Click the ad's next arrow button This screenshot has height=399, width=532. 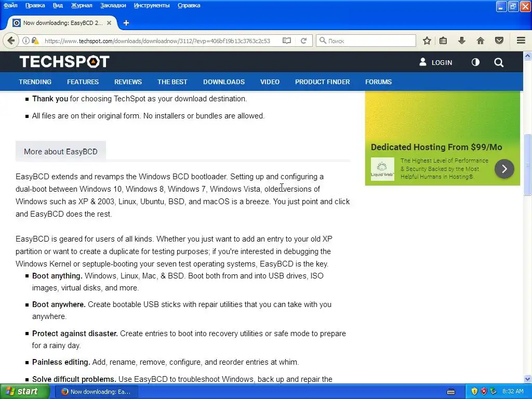(504, 169)
